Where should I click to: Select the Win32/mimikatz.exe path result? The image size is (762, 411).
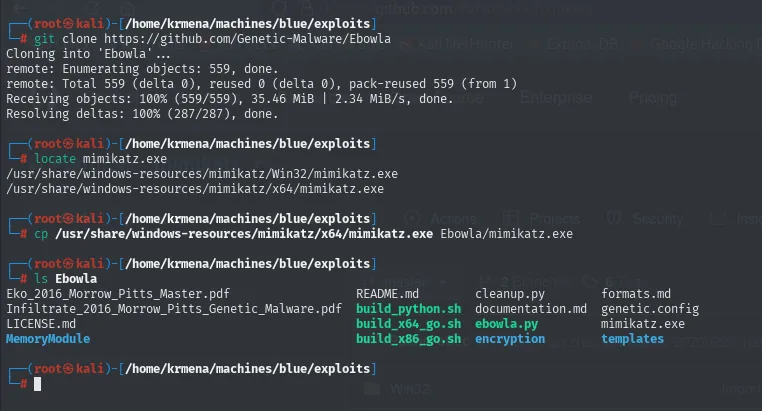(x=202, y=174)
